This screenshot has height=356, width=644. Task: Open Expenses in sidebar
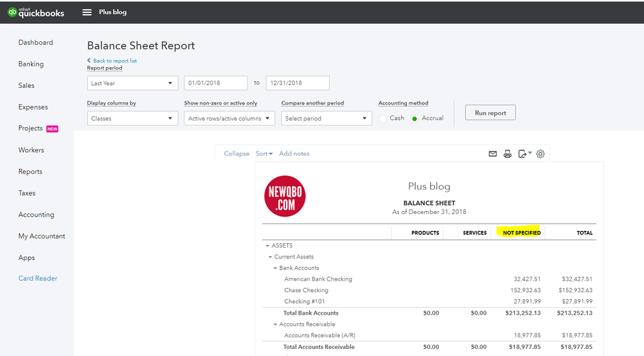[33, 107]
